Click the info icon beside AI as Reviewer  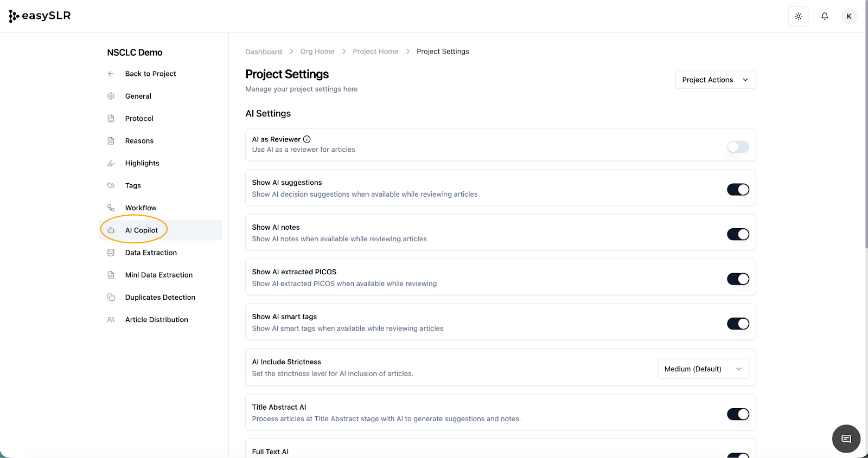[307, 139]
